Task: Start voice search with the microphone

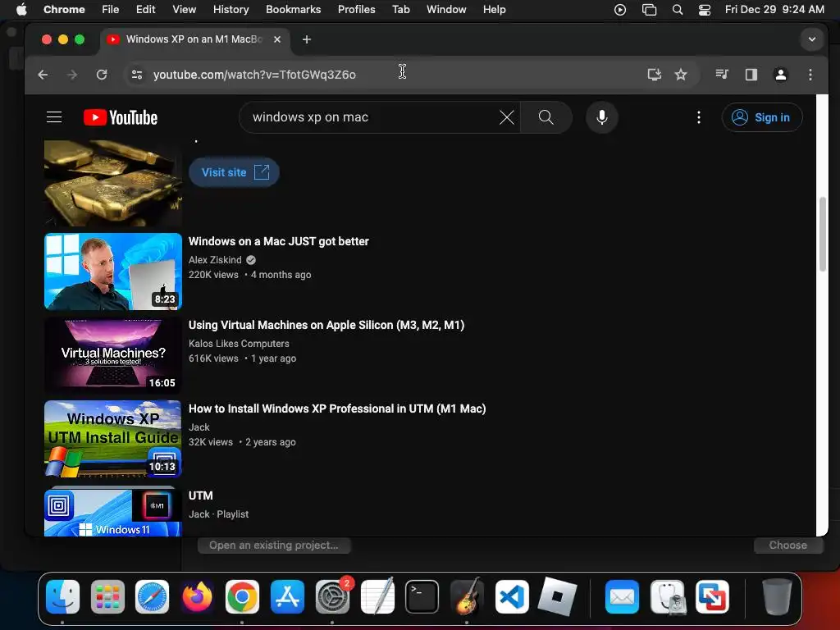Action: click(x=602, y=117)
